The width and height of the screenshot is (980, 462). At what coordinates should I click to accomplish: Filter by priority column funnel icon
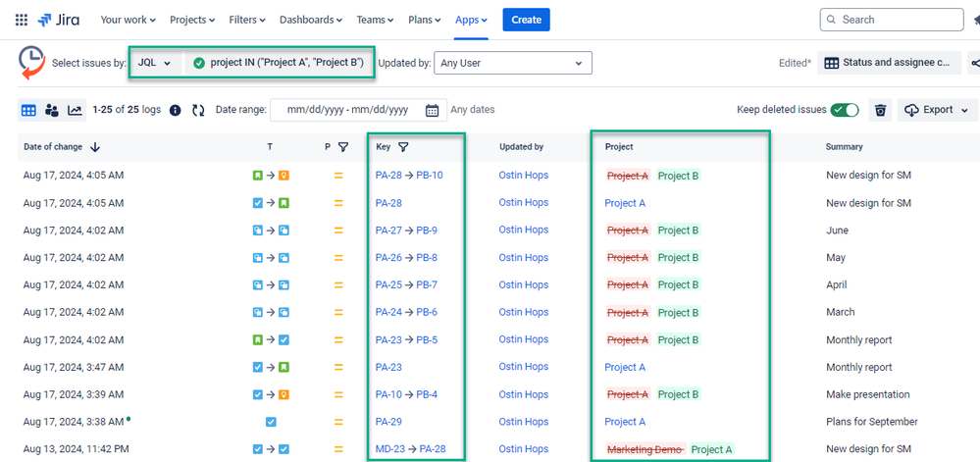tap(343, 147)
